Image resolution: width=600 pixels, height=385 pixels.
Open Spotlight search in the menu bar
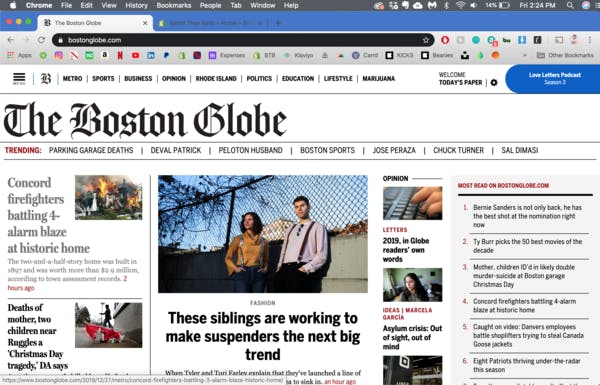[570, 5]
